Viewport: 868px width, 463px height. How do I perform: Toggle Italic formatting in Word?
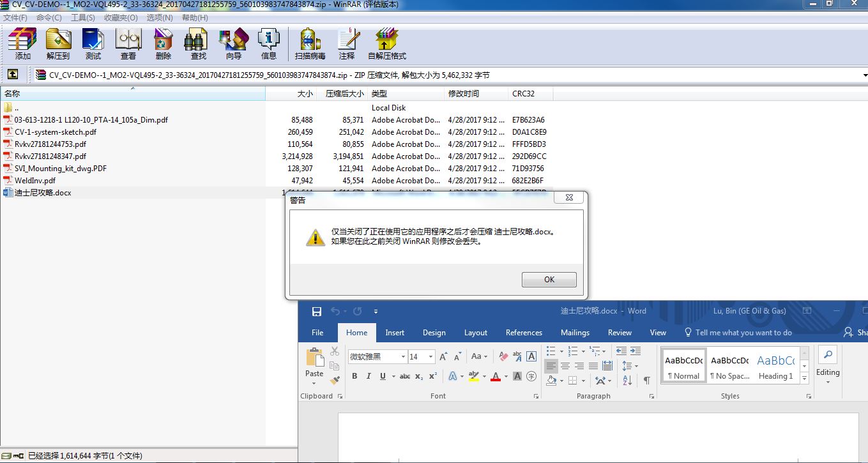tap(369, 376)
